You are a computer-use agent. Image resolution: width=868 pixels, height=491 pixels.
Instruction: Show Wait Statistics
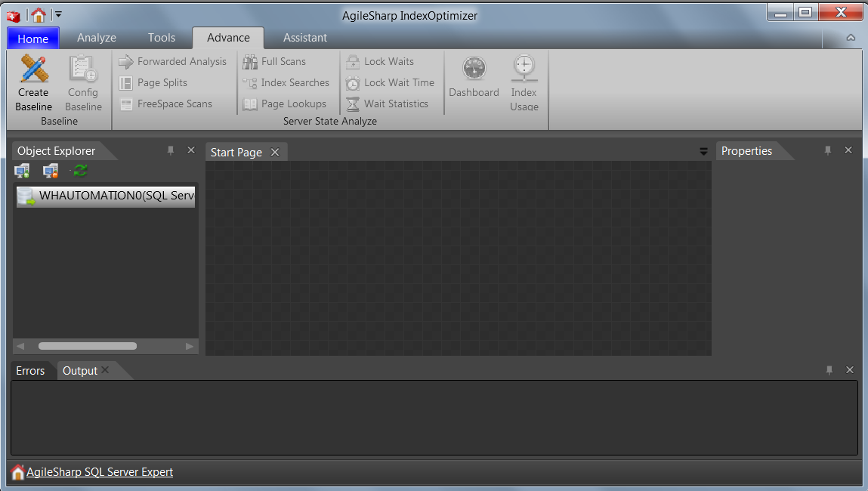coord(387,103)
